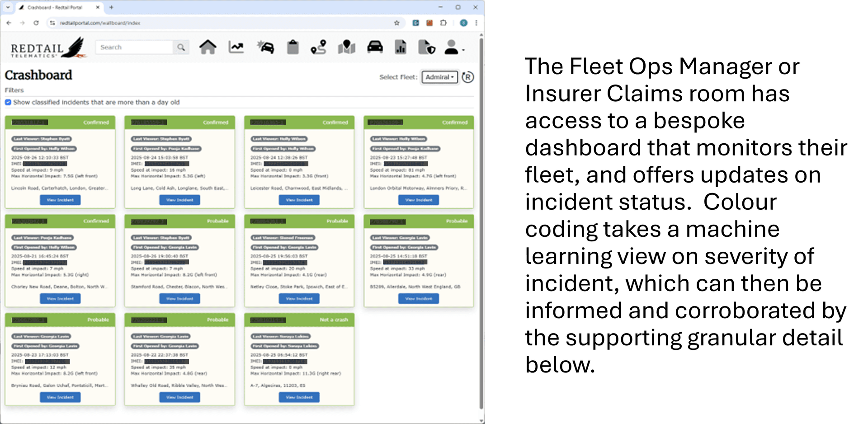This screenshot has width=868, height=424.
Task: View Incident for Lincoln Road, Carterhatch
Action: (x=60, y=200)
